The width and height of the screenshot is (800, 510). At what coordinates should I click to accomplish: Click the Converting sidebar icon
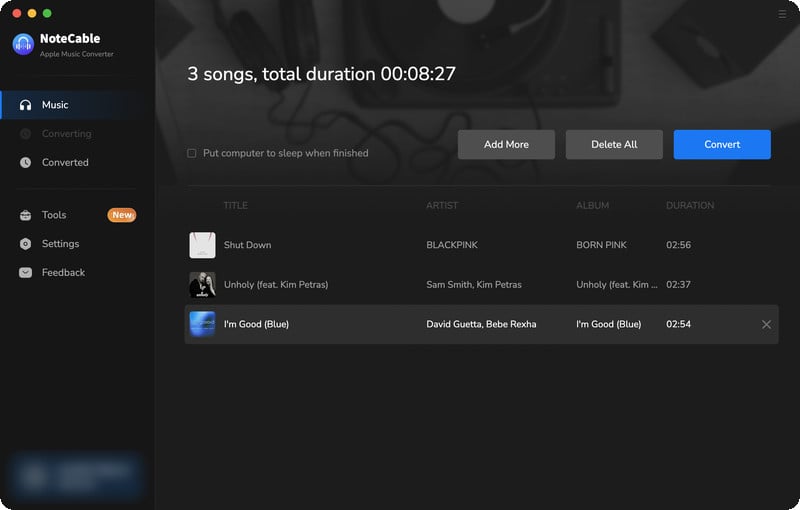(x=26, y=134)
